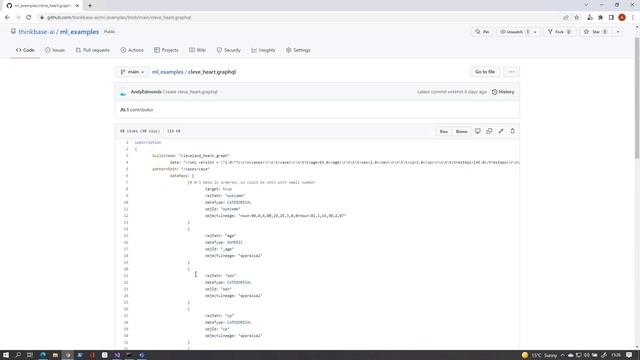
Task: Click the Raw button
Action: coord(444,131)
